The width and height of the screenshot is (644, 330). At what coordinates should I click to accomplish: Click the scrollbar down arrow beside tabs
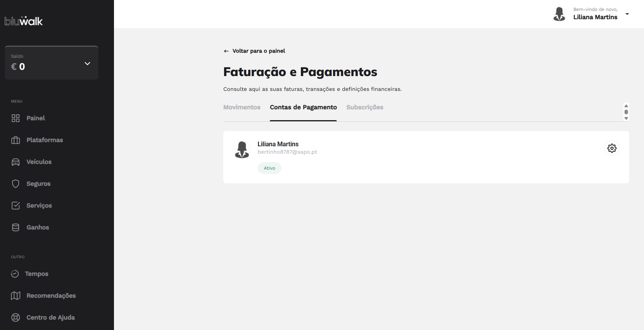coord(626,118)
